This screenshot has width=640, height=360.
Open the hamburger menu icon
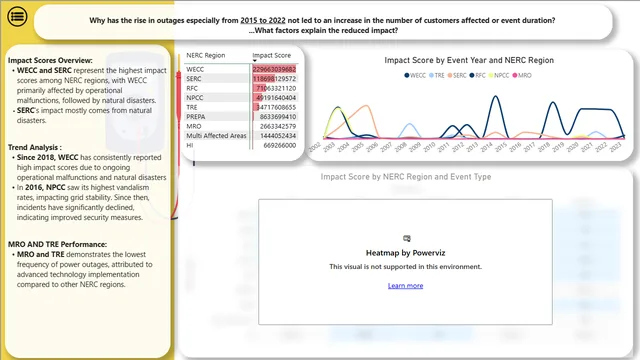(x=17, y=17)
